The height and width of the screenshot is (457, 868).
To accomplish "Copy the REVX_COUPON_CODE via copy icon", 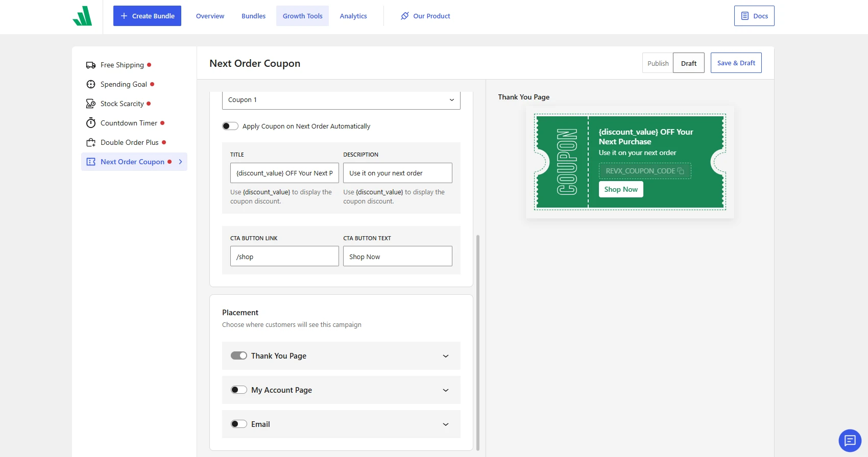I will 681,171.
